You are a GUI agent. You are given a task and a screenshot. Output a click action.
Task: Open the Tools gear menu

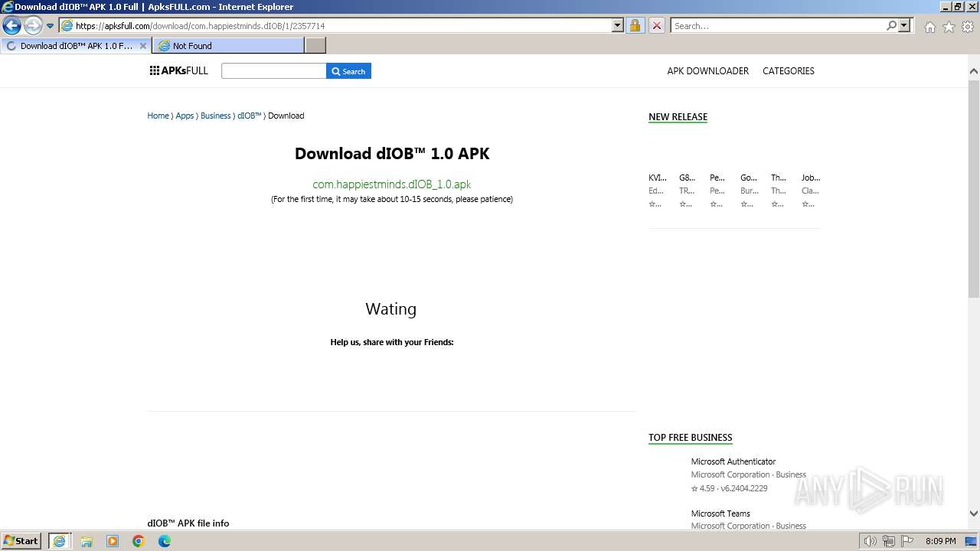(968, 27)
